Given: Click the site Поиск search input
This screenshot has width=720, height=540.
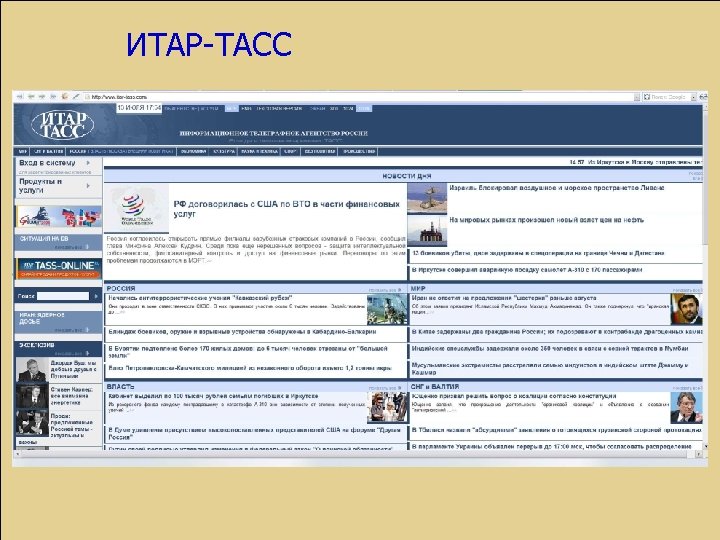Looking at the screenshot, I should (x=63, y=296).
